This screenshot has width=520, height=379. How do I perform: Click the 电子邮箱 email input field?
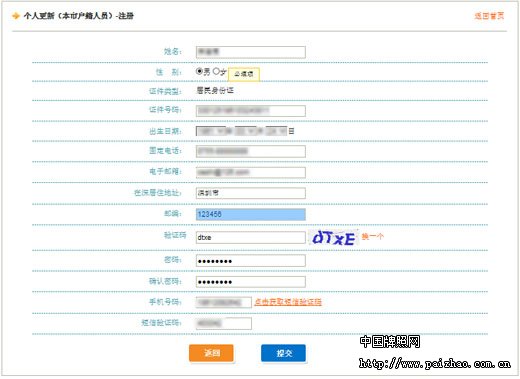tap(251, 172)
